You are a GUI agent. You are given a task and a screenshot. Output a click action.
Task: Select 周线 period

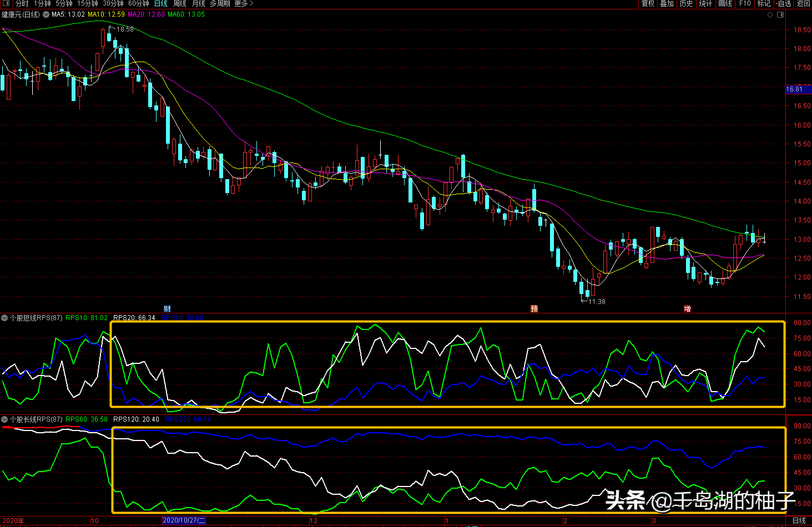[x=180, y=3]
